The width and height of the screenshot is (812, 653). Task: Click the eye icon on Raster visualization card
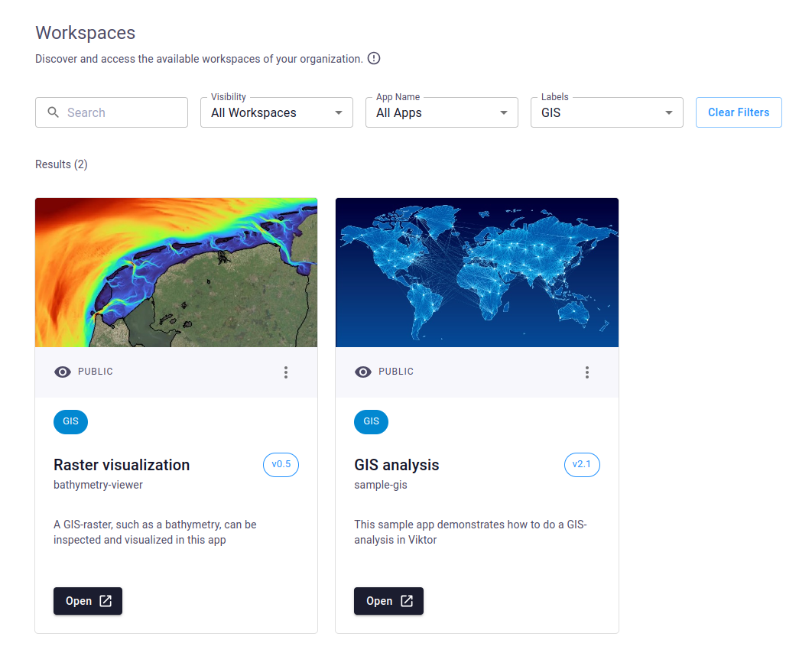click(x=63, y=372)
